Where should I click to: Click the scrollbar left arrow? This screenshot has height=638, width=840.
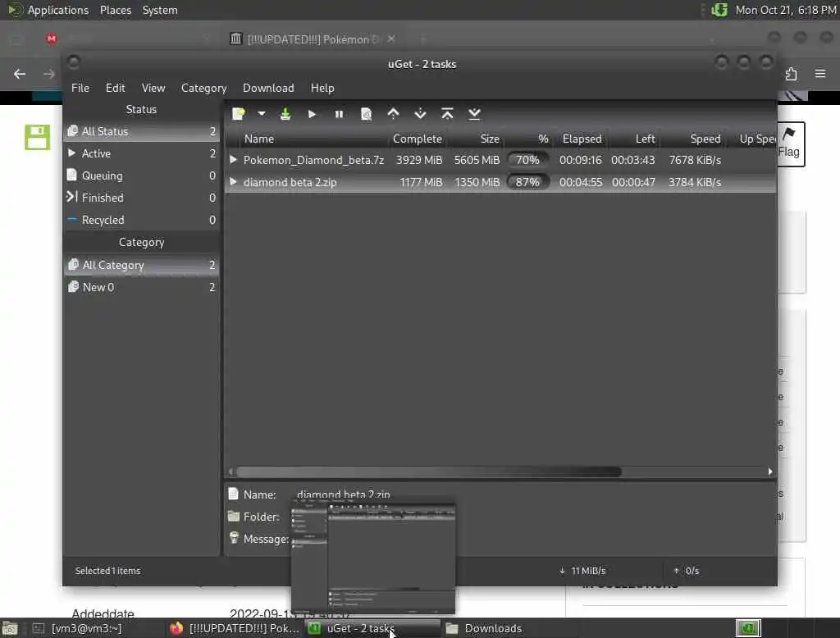coord(231,472)
